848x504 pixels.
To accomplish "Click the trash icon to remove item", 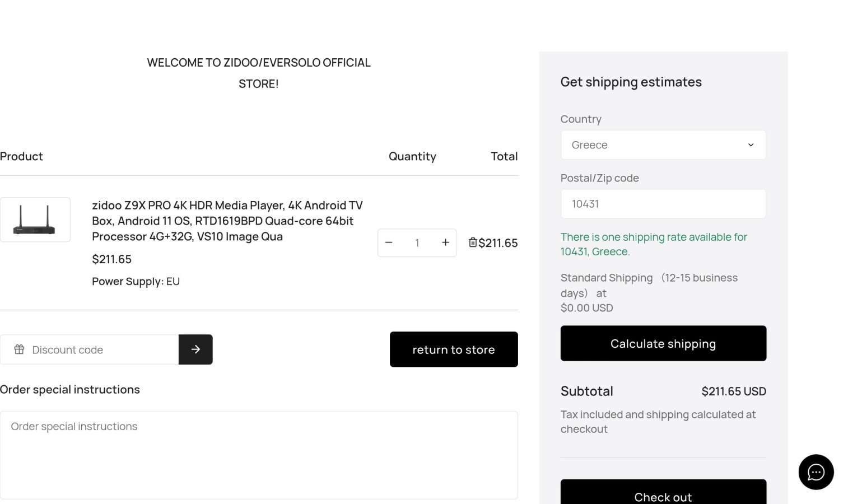I will pyautogui.click(x=473, y=242).
